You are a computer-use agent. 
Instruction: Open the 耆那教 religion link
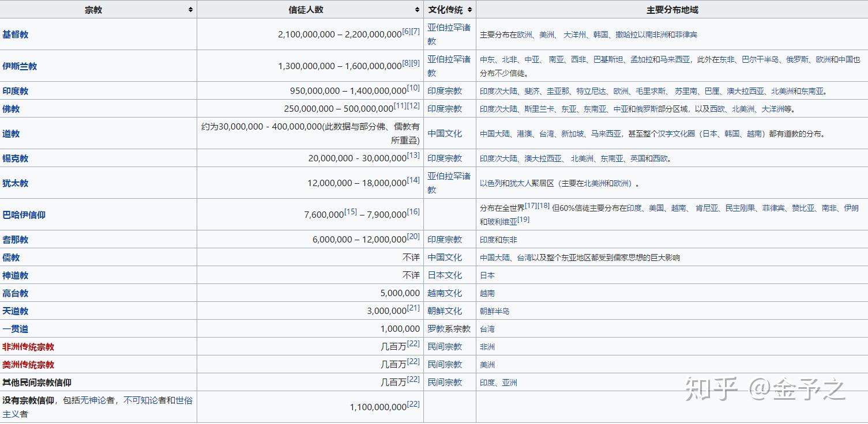(15, 240)
